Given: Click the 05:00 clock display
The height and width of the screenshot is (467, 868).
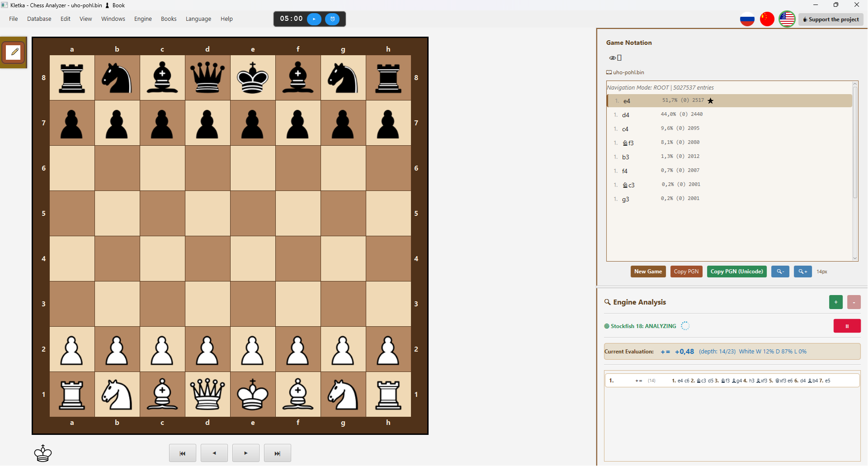Looking at the screenshot, I should 291,19.
